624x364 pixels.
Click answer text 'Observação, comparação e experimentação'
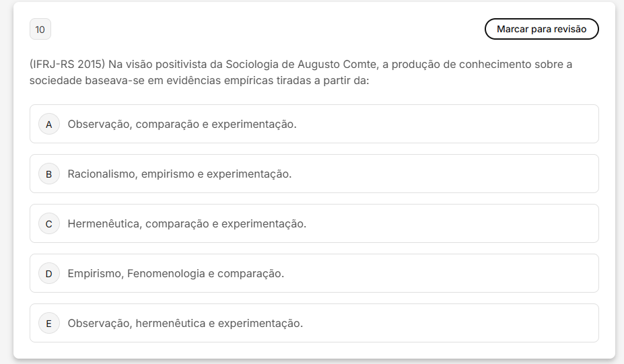coord(182,124)
